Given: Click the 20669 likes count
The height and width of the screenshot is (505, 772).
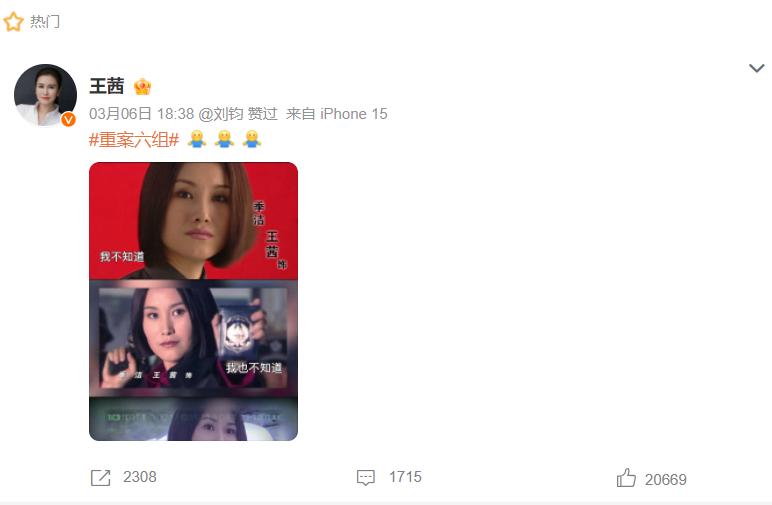Looking at the screenshot, I should point(666,479).
